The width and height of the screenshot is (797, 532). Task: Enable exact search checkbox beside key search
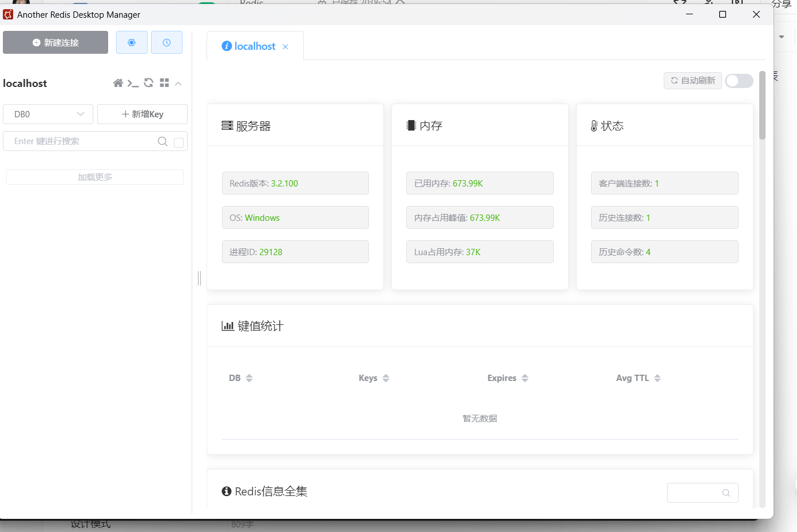pos(179,142)
